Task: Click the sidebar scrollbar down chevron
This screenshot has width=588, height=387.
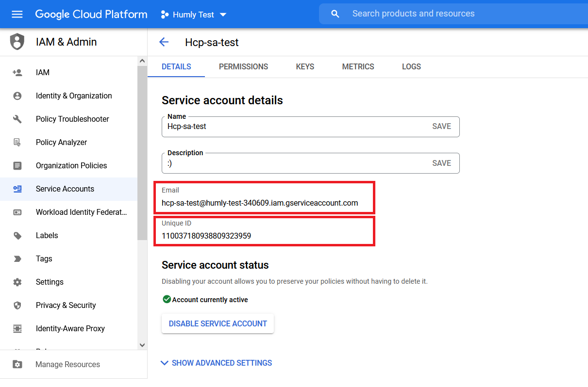Action: [x=142, y=345]
